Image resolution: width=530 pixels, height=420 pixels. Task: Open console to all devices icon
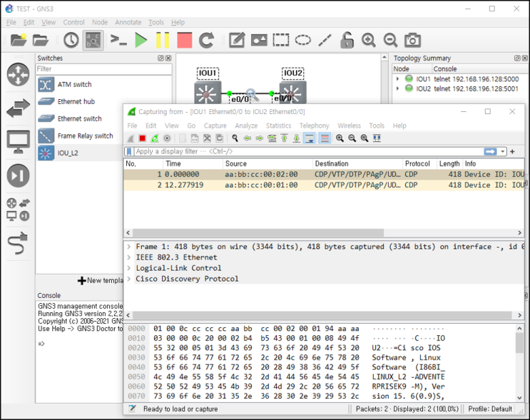coord(118,40)
